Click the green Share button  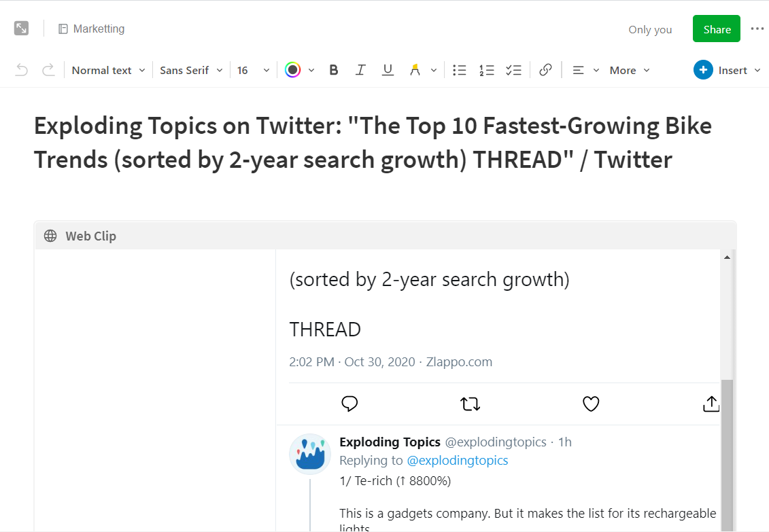[x=717, y=29]
